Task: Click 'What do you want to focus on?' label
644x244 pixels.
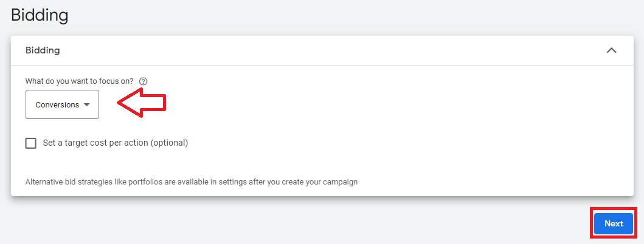Action: [x=79, y=81]
